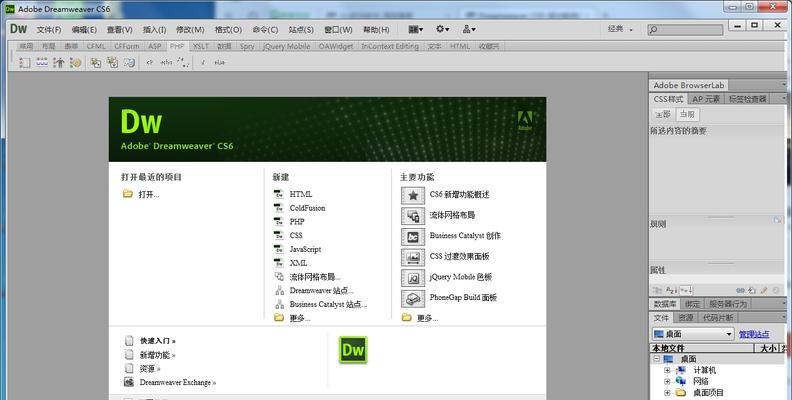This screenshot has width=792, height=400.
Task: Click the PHP comment toolbar icon
Action: (184, 63)
